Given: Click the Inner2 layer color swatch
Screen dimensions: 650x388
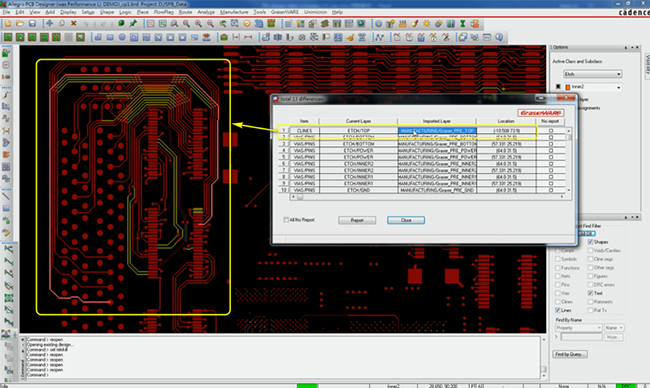Looking at the screenshot, I should 568,87.
